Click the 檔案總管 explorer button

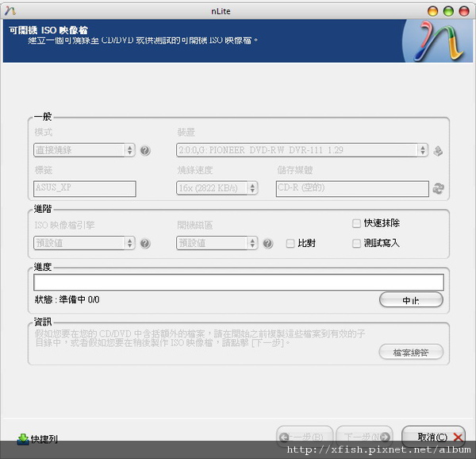coord(411,352)
